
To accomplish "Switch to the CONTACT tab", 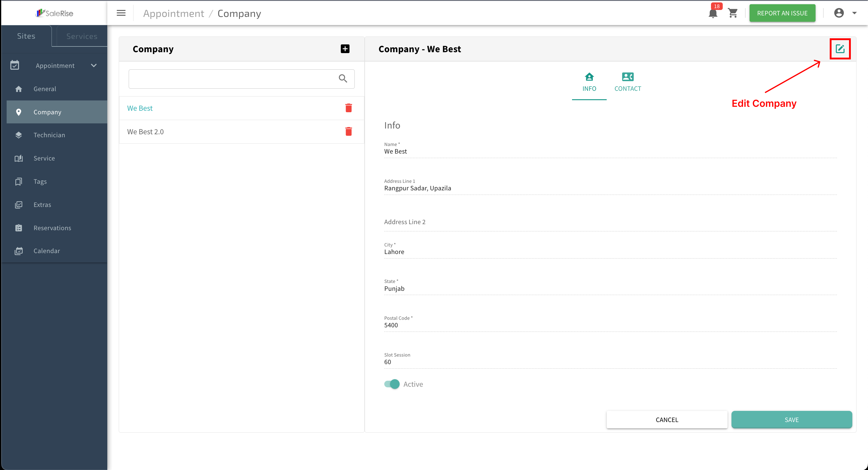I will point(627,82).
